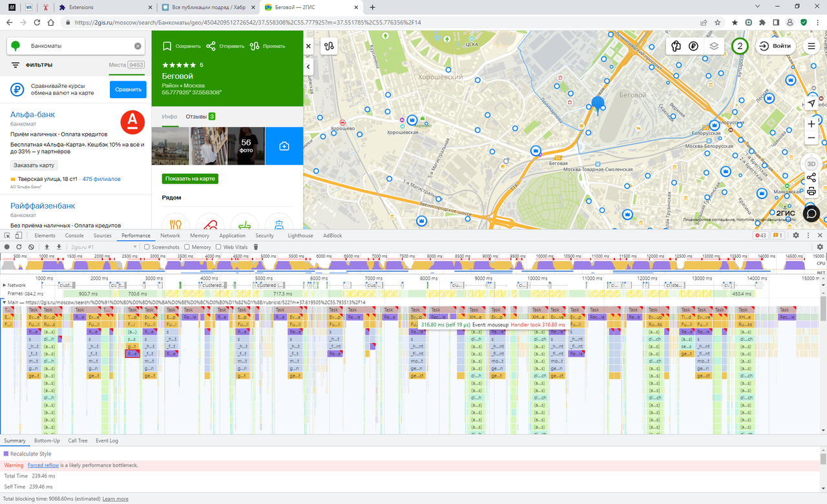Open the Network panel in DevTools
The image size is (827, 504).
(x=170, y=235)
